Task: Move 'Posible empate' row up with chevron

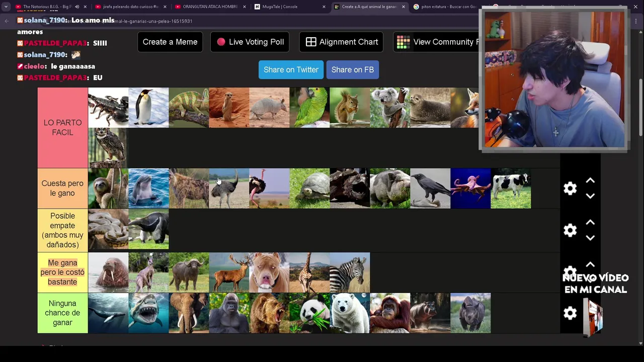Action: [x=590, y=222]
